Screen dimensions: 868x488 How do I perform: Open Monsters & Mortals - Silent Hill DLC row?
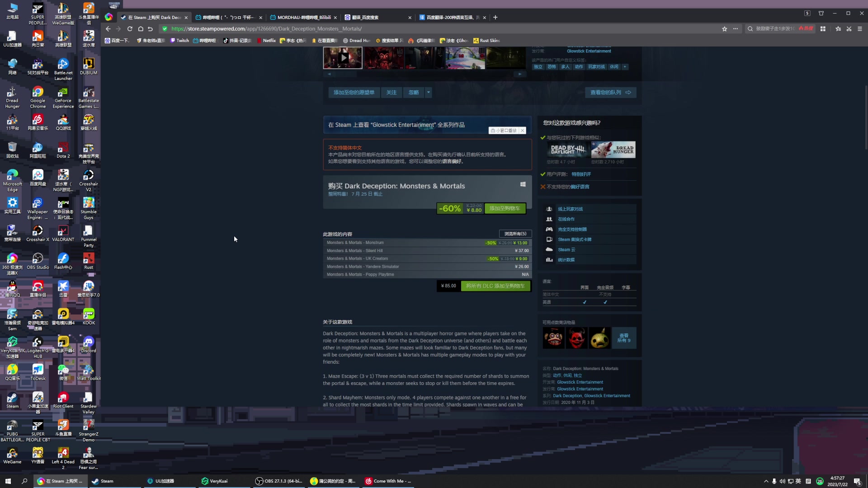tap(427, 251)
